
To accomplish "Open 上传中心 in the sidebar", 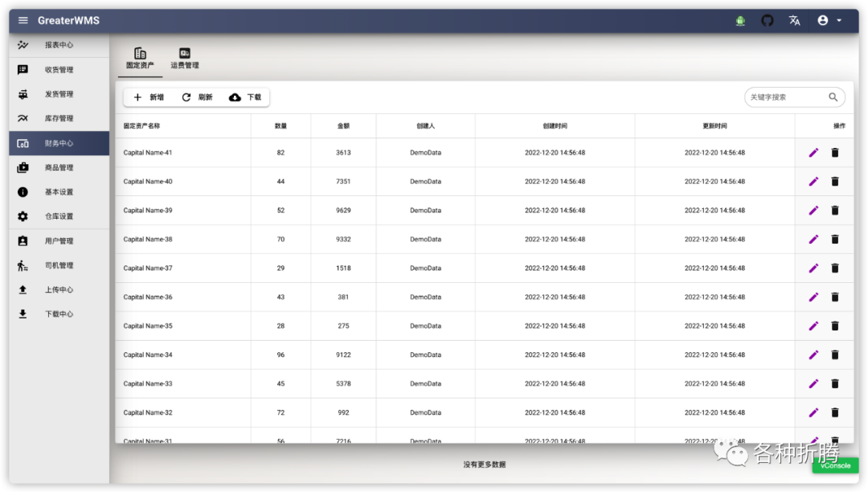I will [59, 290].
